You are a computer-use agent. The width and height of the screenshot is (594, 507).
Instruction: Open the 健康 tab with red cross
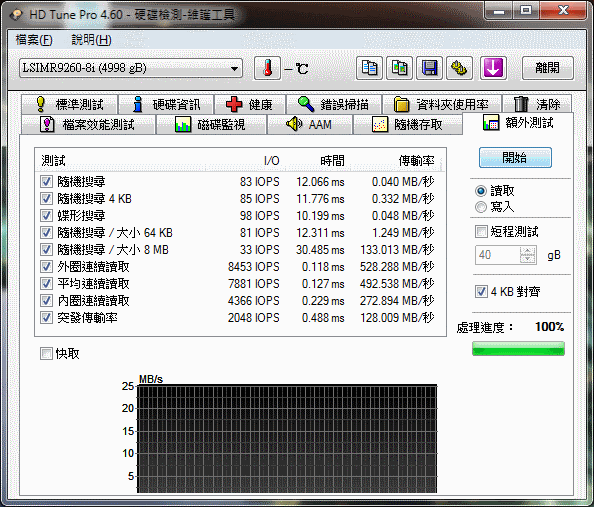point(250,104)
